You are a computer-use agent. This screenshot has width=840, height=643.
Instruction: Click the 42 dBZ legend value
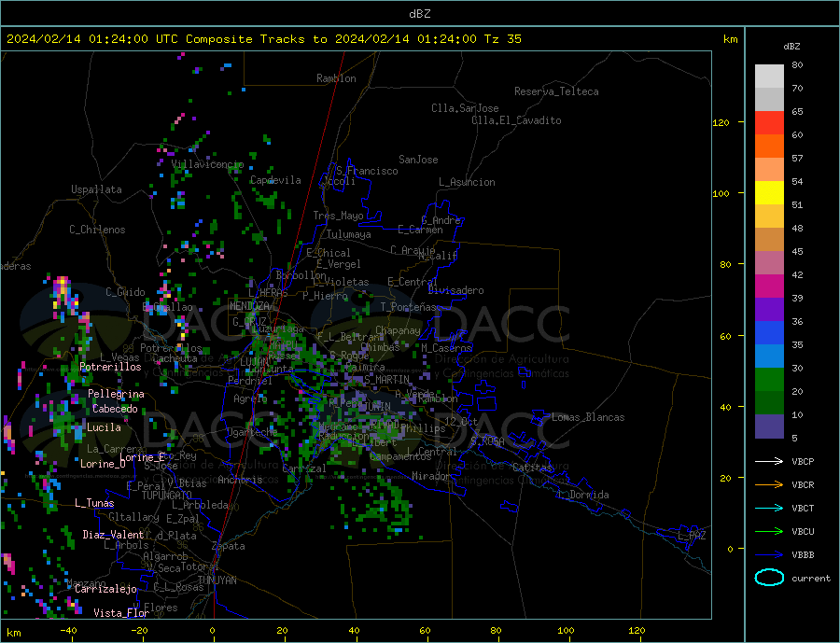coord(797,275)
